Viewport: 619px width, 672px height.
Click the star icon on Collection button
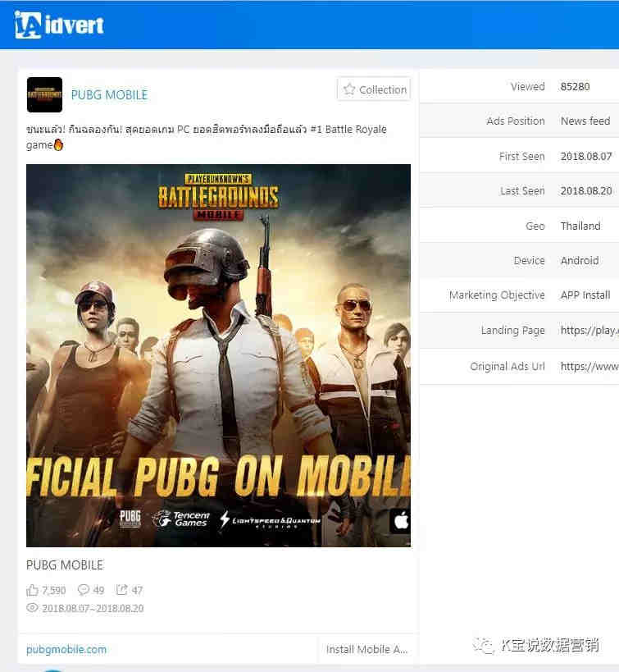point(349,89)
